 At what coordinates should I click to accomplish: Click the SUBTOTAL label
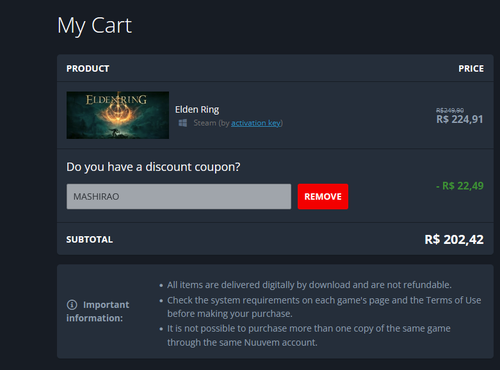pos(89,239)
